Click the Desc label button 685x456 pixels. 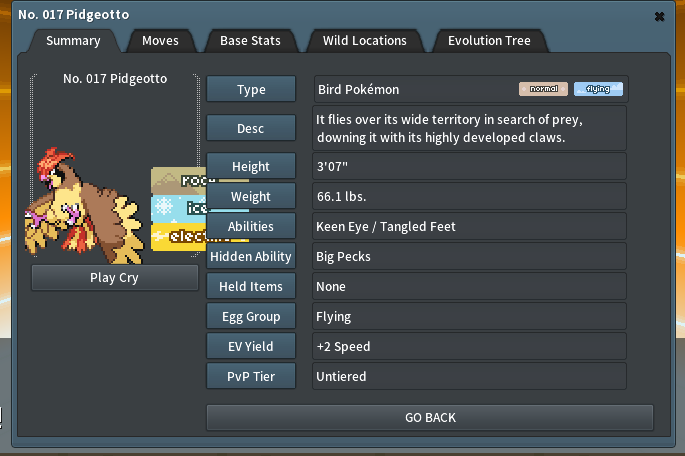point(251,128)
